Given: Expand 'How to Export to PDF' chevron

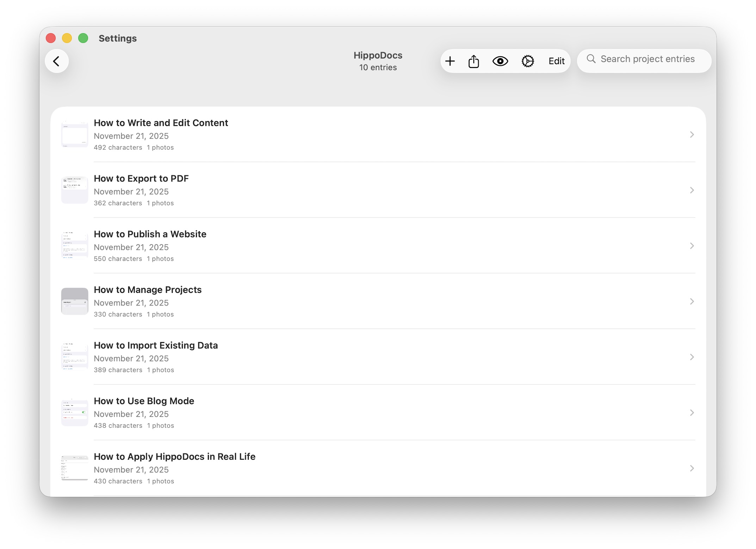Looking at the screenshot, I should [692, 190].
